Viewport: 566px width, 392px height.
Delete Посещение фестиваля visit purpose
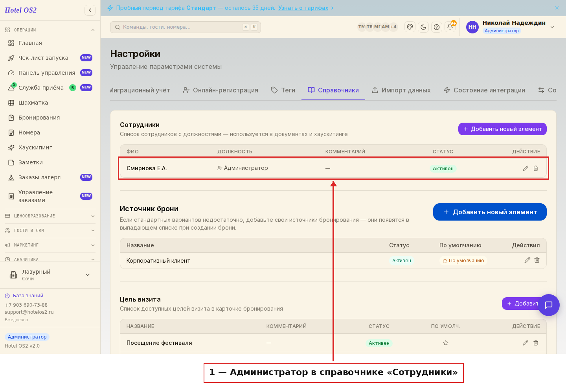(x=536, y=343)
